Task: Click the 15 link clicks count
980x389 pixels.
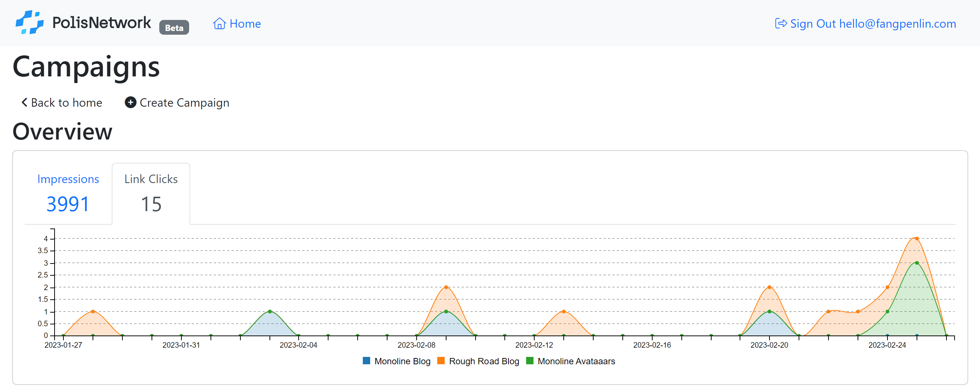Action: tap(151, 204)
